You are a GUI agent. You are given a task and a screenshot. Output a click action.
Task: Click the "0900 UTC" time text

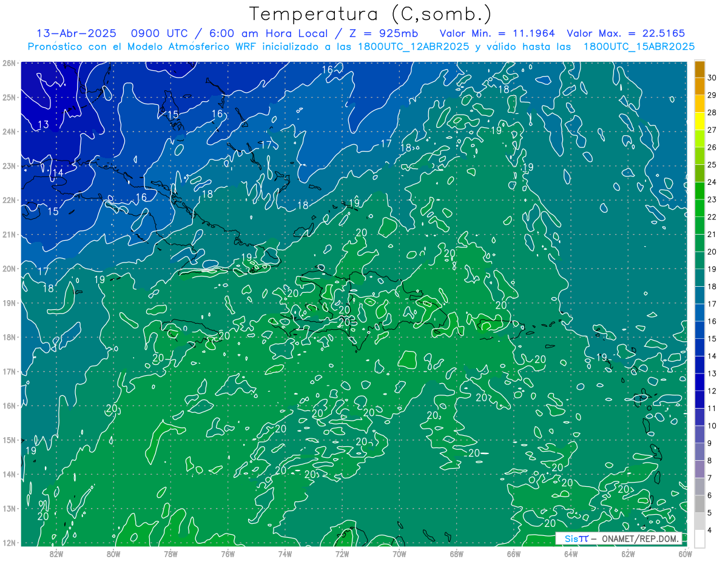[164, 33]
